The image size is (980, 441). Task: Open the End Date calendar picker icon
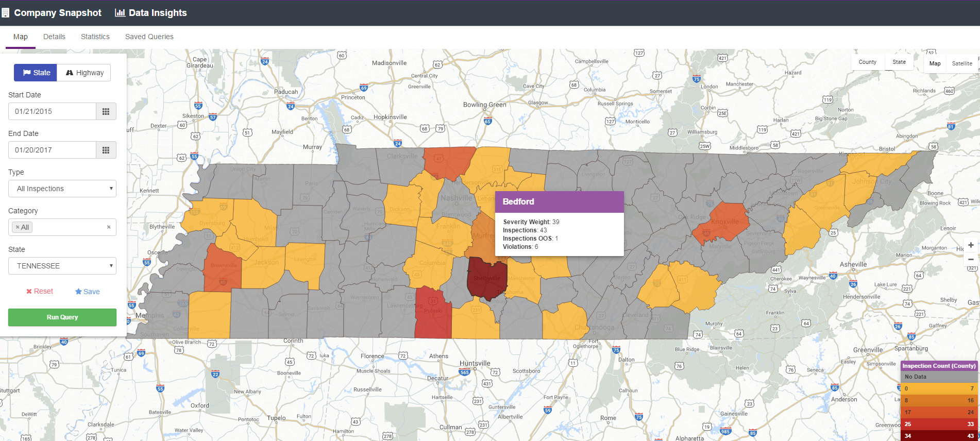tap(106, 150)
